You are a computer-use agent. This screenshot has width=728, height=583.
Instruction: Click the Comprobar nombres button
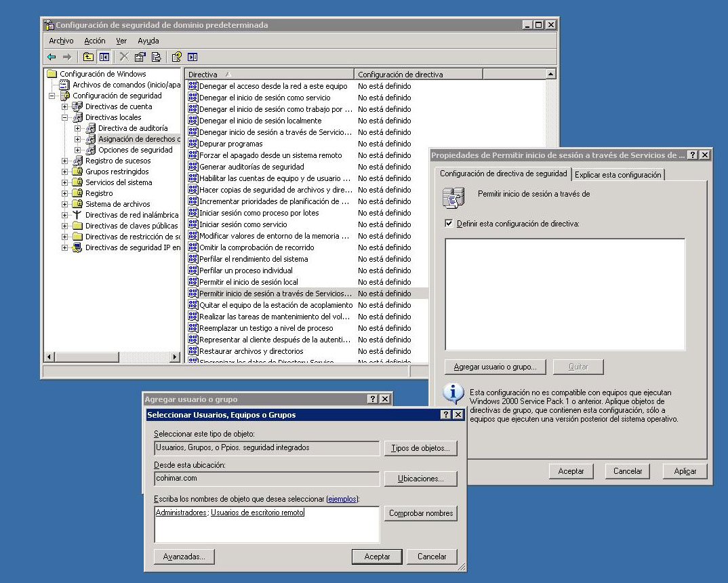[x=421, y=513]
